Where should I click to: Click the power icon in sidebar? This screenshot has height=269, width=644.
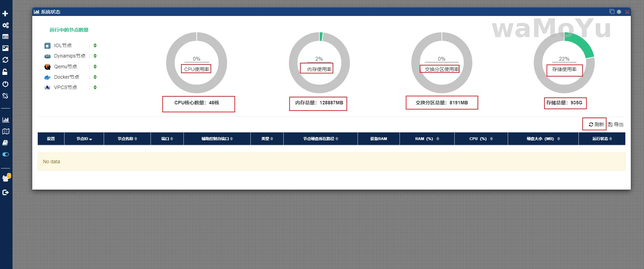[6, 84]
